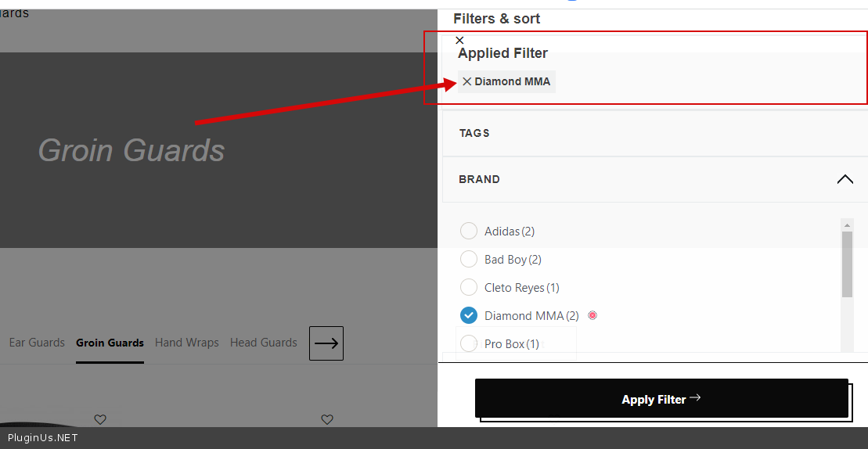The image size is (868, 449).
Task: Collapse the Brand section chevron
Action: (x=845, y=179)
